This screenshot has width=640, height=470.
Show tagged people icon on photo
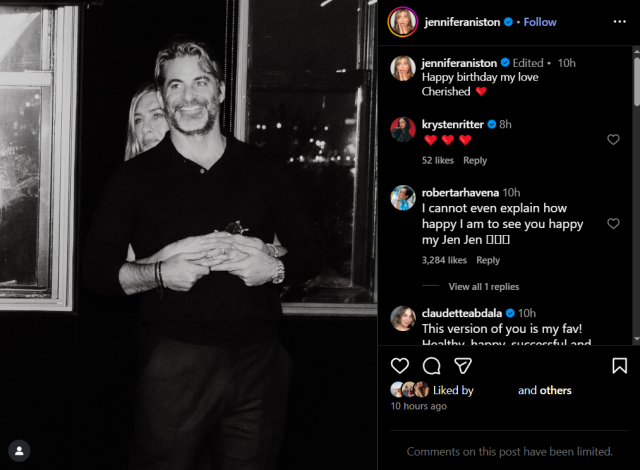pos(19,451)
